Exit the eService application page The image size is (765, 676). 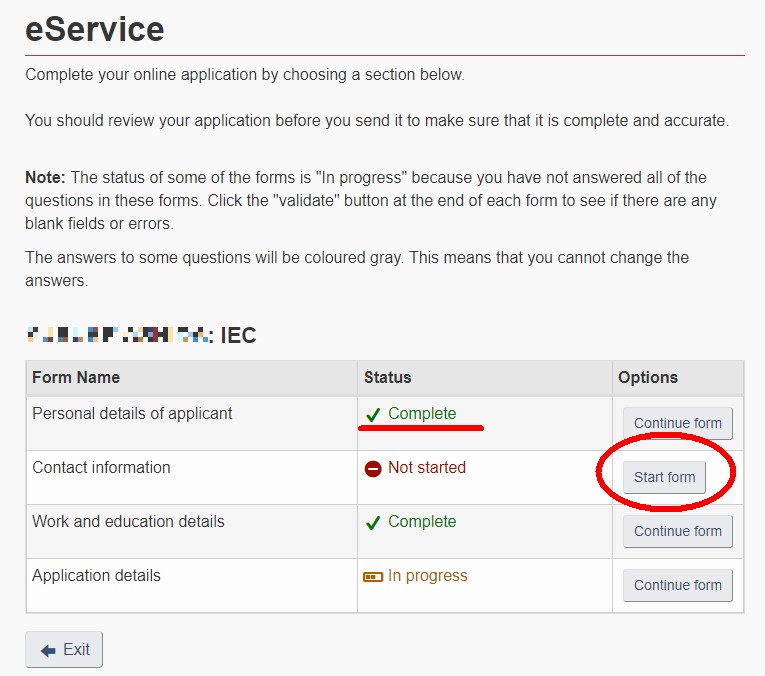click(64, 650)
